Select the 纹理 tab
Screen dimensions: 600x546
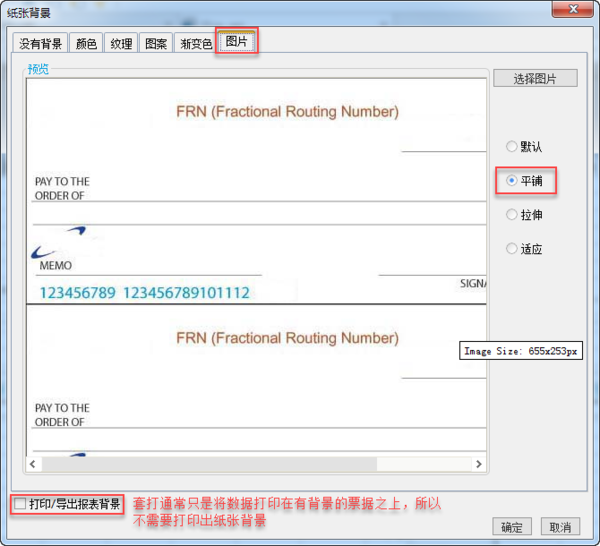[120, 44]
